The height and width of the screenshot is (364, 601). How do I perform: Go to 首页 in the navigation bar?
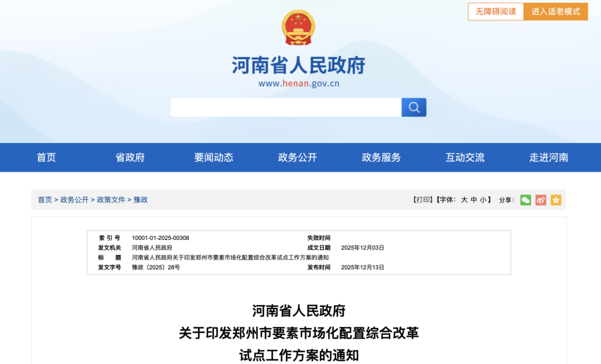coord(46,158)
